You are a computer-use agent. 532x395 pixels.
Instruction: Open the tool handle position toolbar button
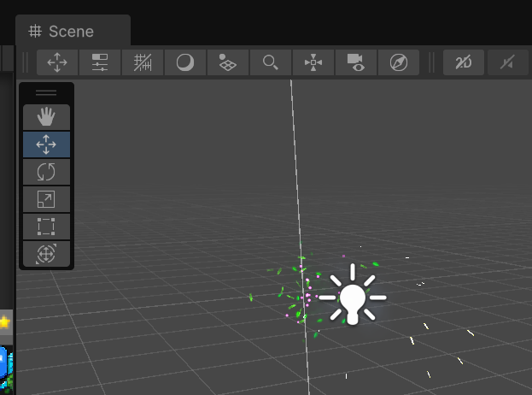coord(57,62)
